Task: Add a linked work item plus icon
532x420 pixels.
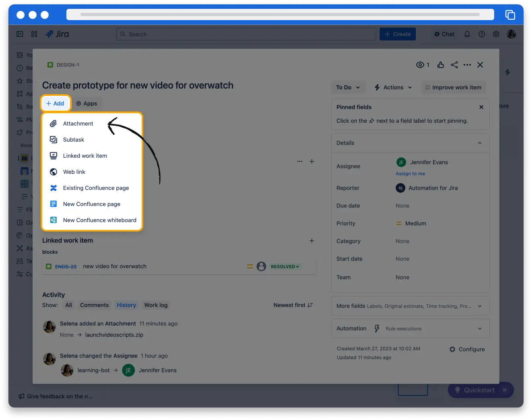Action: [x=311, y=241]
